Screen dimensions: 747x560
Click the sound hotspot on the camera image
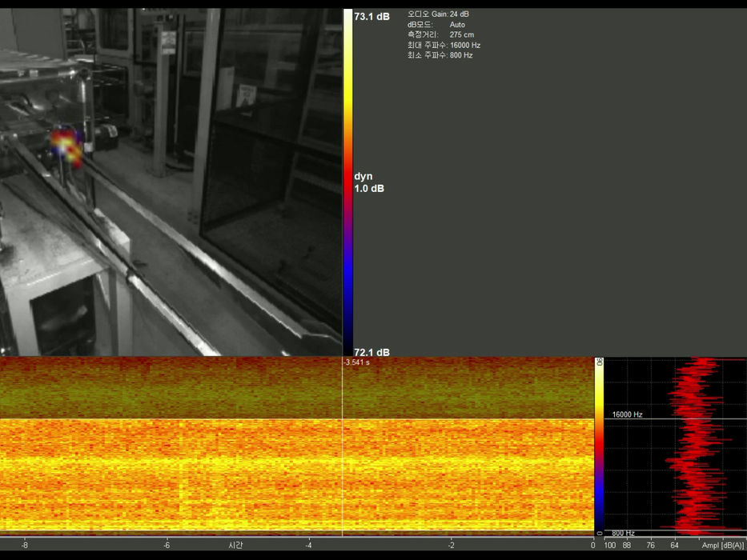(66, 147)
